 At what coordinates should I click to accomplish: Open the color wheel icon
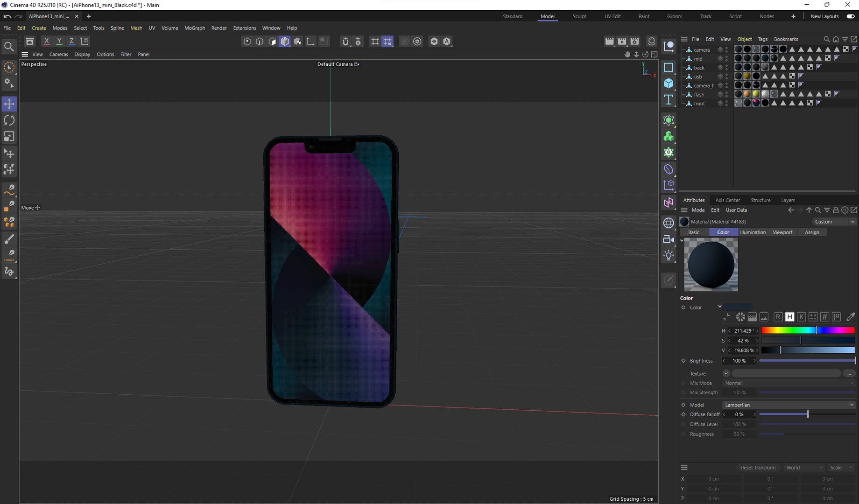740,317
